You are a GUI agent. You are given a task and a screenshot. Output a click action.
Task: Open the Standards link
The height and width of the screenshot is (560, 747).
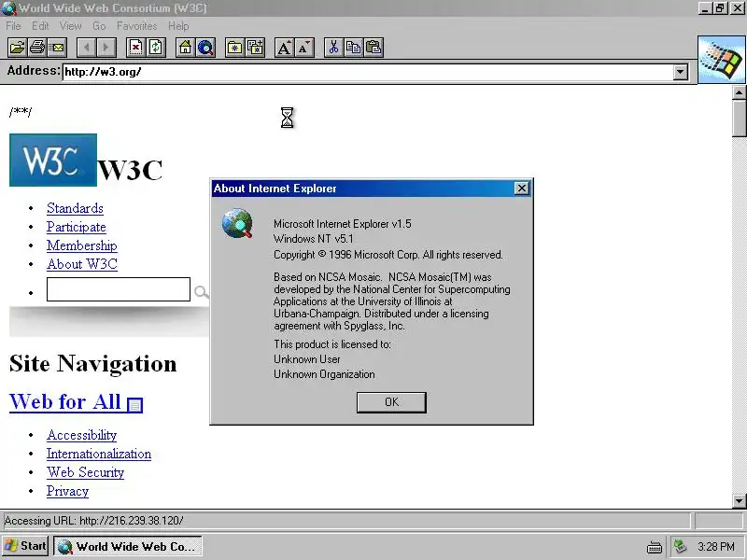tap(75, 208)
